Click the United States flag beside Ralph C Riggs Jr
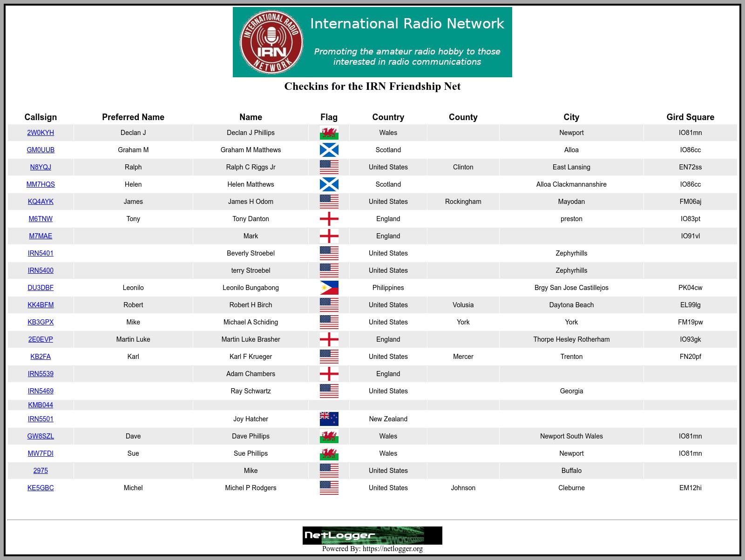Image resolution: width=745 pixels, height=560 pixels. 329,167
